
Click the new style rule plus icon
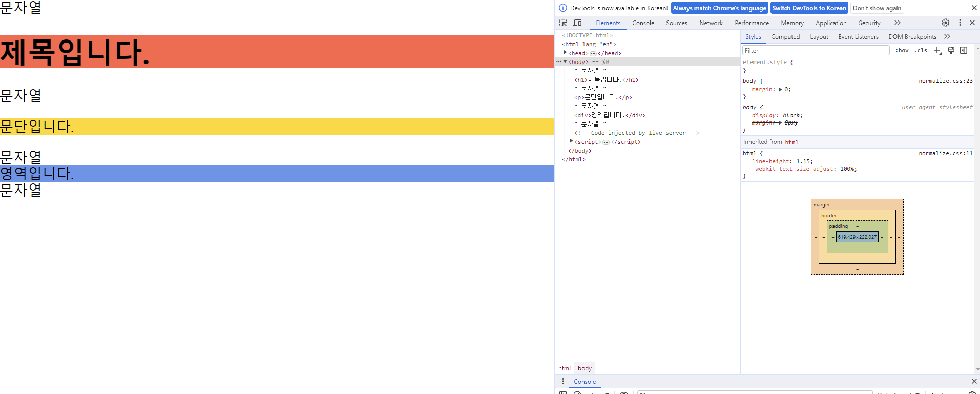pos(937,50)
